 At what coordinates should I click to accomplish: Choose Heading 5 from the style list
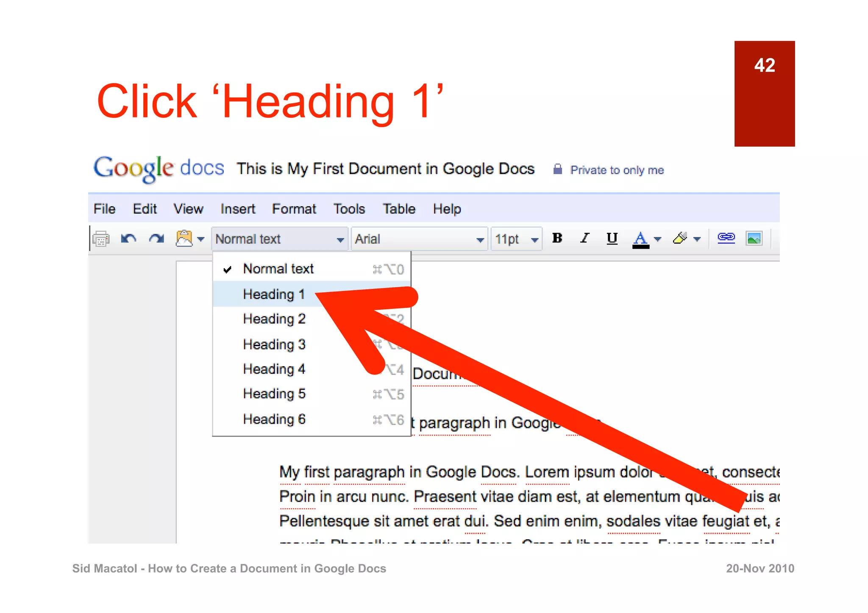pos(312,394)
